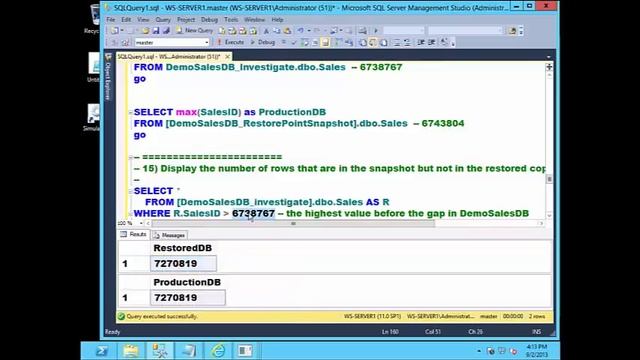The image size is (640, 360).
Task: Toggle the IntelliSense Enabled button
Action: coord(325,42)
